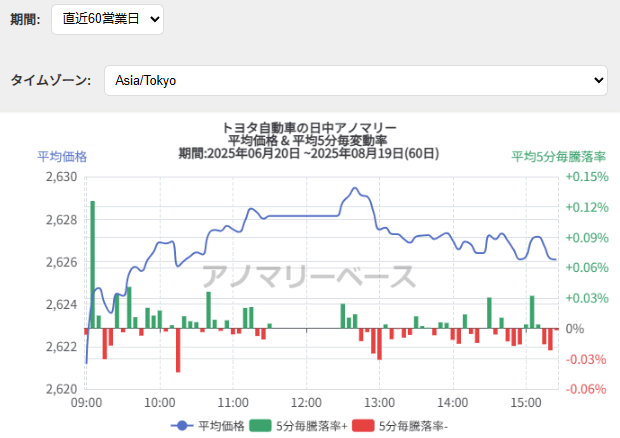The image size is (620, 438).
Task: Click the 2,624 left axis label
Action: 62,304
